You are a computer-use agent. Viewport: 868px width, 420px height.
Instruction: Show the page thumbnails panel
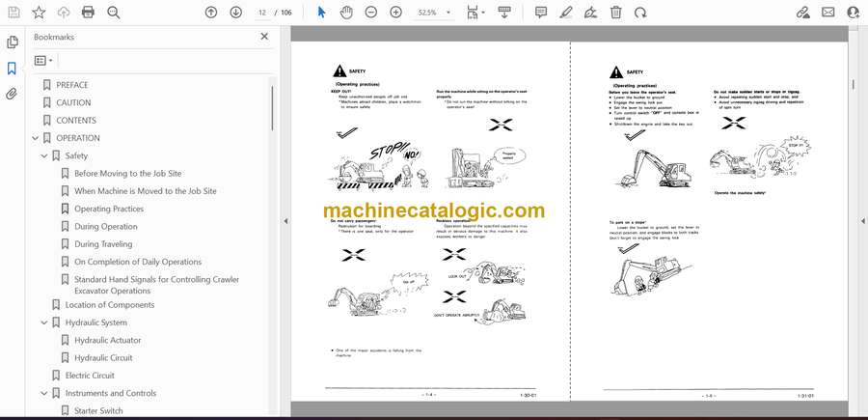click(x=13, y=42)
